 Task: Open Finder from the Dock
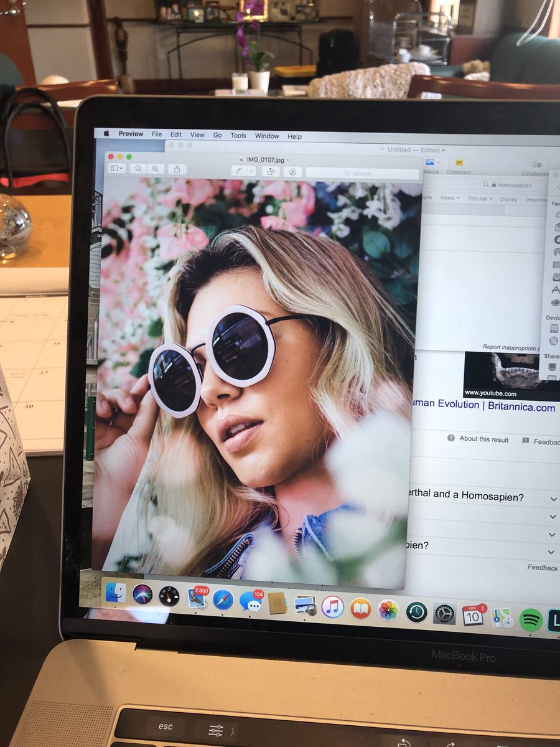tap(115, 593)
